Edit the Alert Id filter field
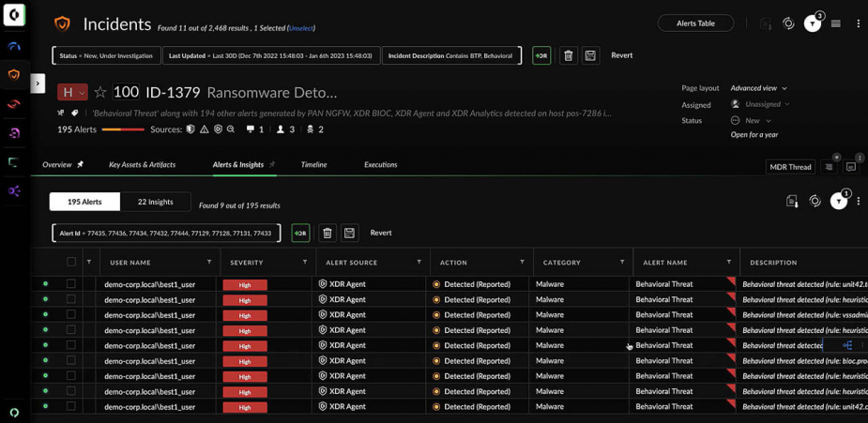Viewport: 868px width, 423px height. pos(166,234)
